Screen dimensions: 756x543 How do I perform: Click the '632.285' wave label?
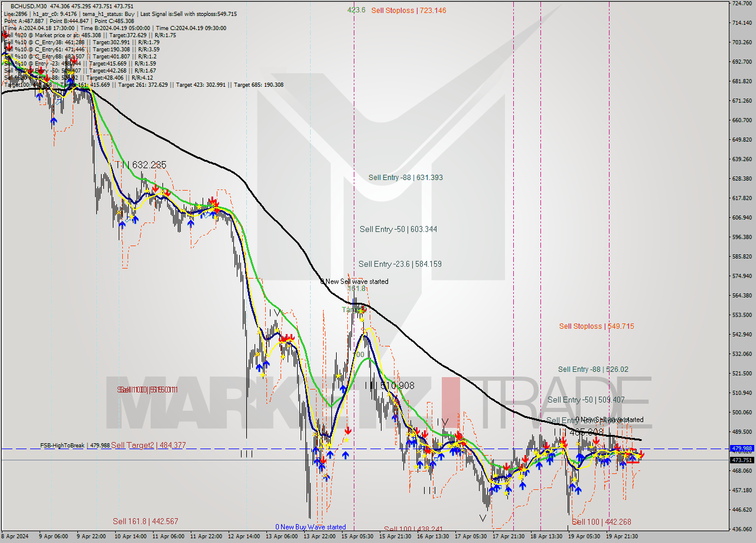click(149, 165)
